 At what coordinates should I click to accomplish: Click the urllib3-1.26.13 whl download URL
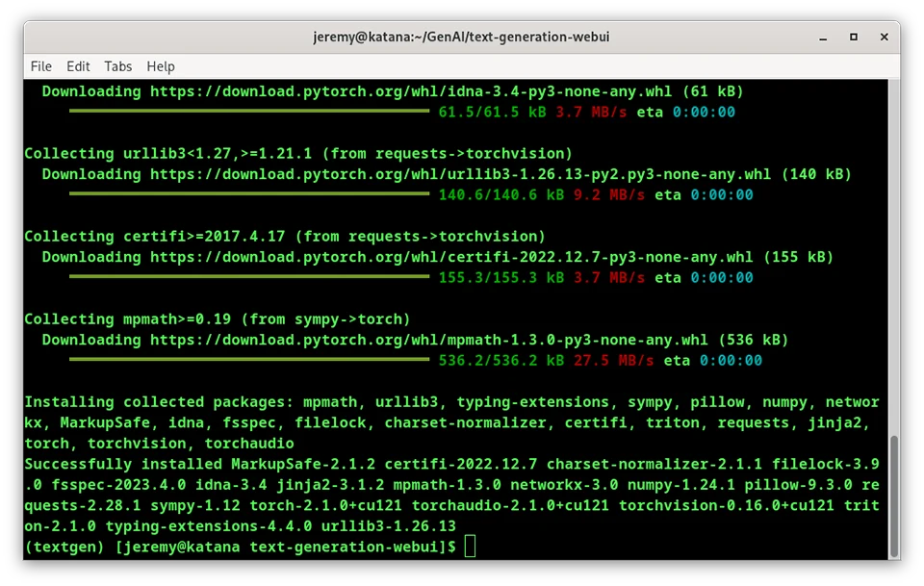(460, 174)
